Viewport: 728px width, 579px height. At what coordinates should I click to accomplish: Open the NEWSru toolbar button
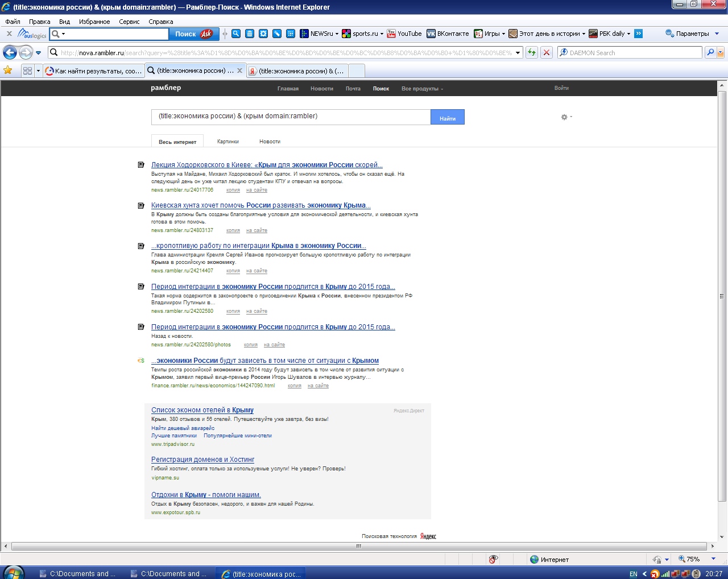click(x=319, y=34)
